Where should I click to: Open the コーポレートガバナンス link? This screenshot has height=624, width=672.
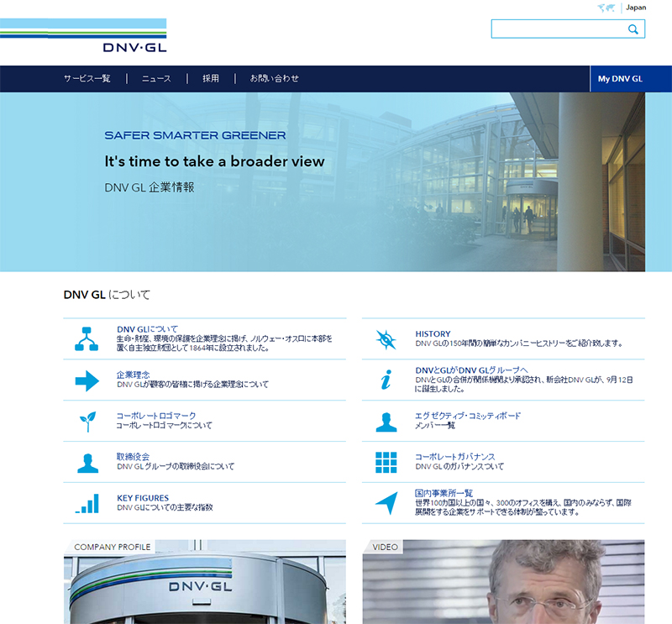pos(455,456)
